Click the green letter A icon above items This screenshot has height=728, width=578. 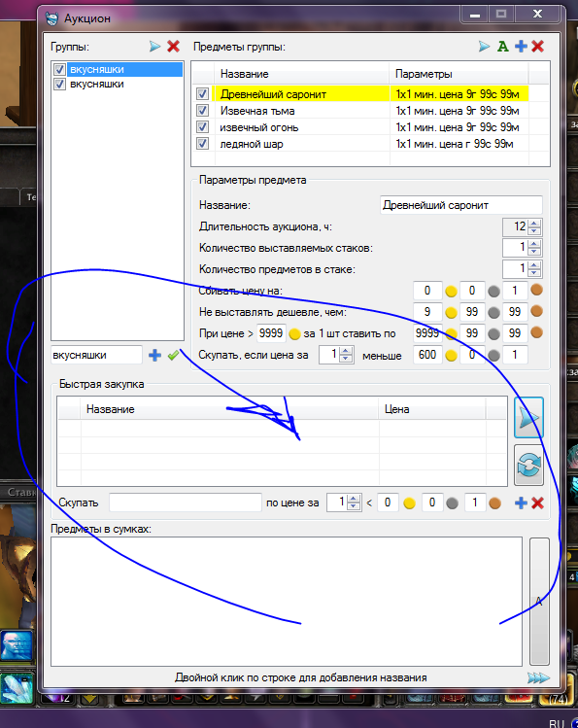[x=503, y=47]
